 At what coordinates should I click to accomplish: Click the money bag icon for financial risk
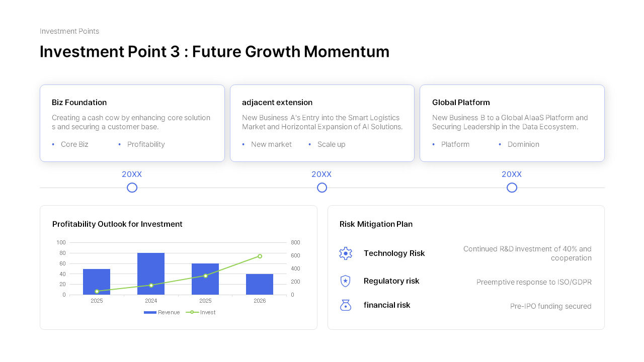tap(346, 305)
